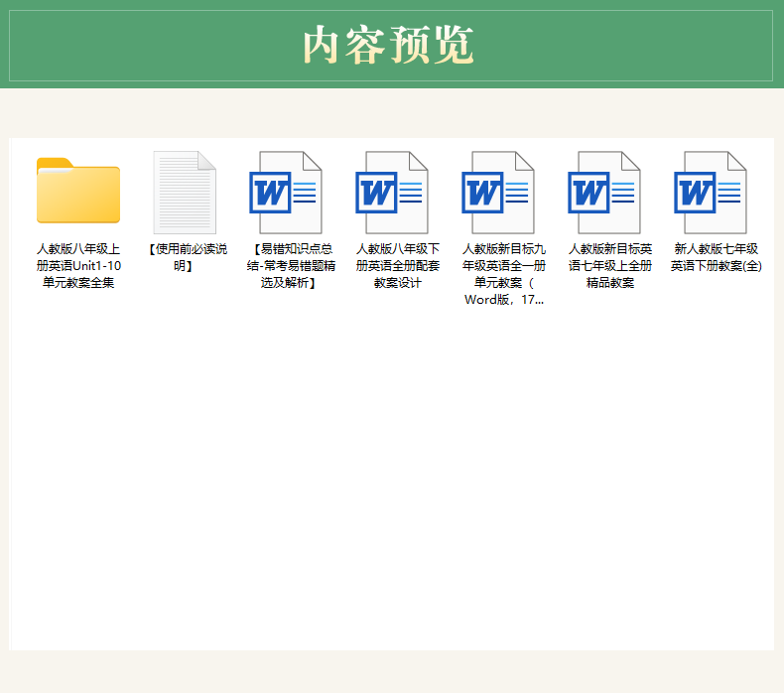Click the name 人教版新目标英语七年级上全册精品教案
Screen dimensions: 784x693
tap(610, 266)
